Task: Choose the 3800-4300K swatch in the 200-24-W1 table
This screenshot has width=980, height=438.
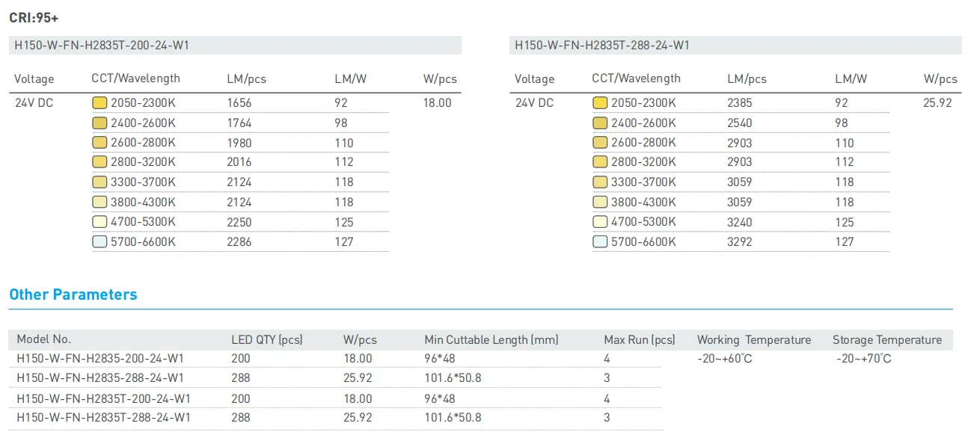Action: [99, 203]
